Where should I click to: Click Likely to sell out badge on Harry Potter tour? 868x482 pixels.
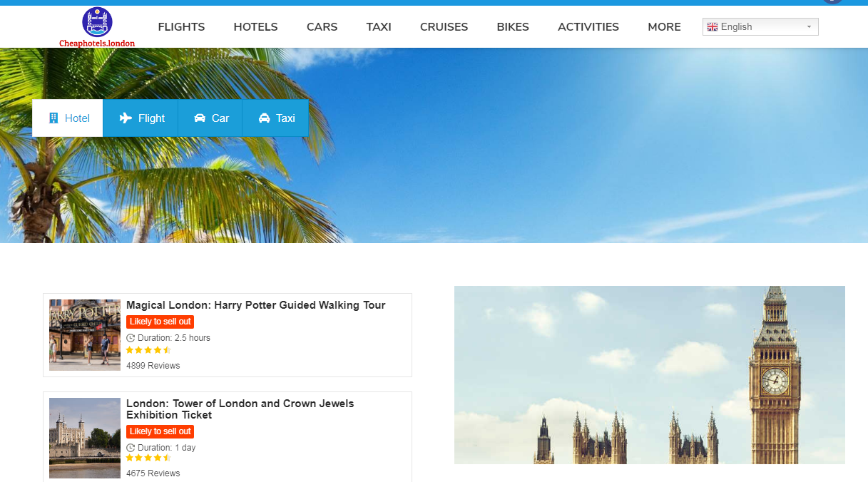pos(160,322)
